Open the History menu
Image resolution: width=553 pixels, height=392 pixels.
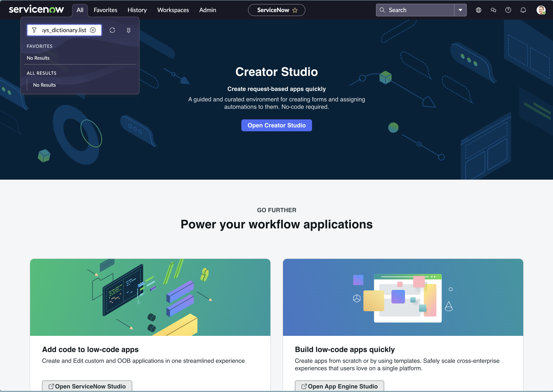point(137,10)
